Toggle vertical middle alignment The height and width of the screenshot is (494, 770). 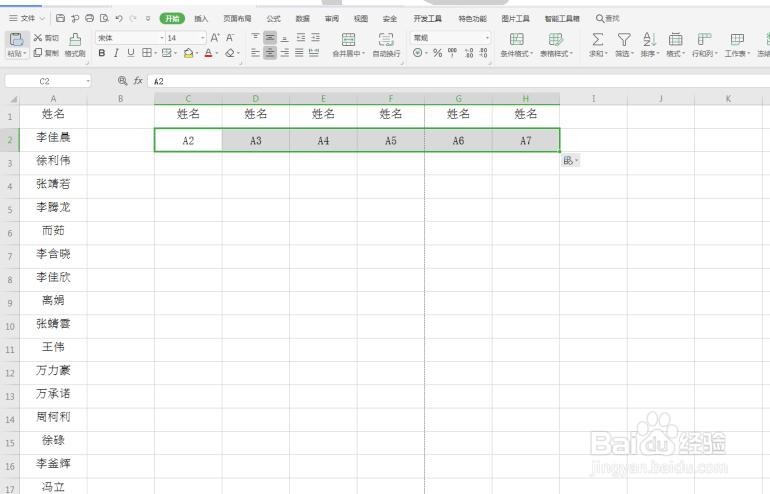pos(270,37)
